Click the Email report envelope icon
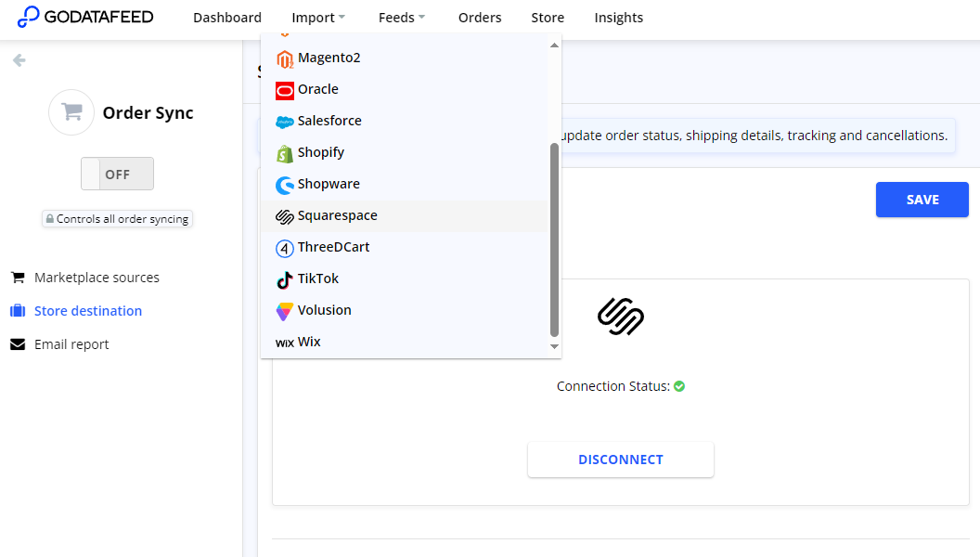Viewport: 980px width, 557px height. pos(18,344)
